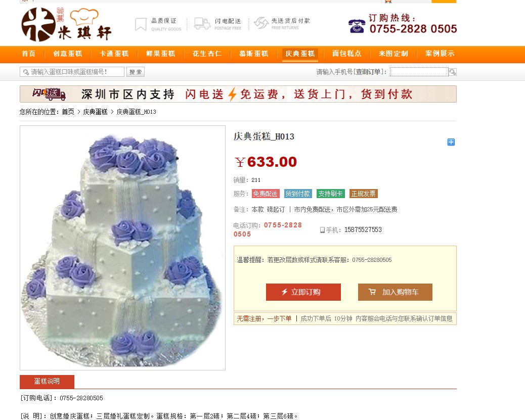Click the 加入购物车 button
The image size is (525, 420).
click(395, 292)
